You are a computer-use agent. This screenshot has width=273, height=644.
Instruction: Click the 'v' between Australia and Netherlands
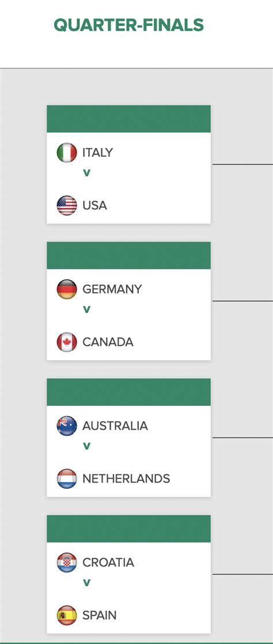[86, 446]
